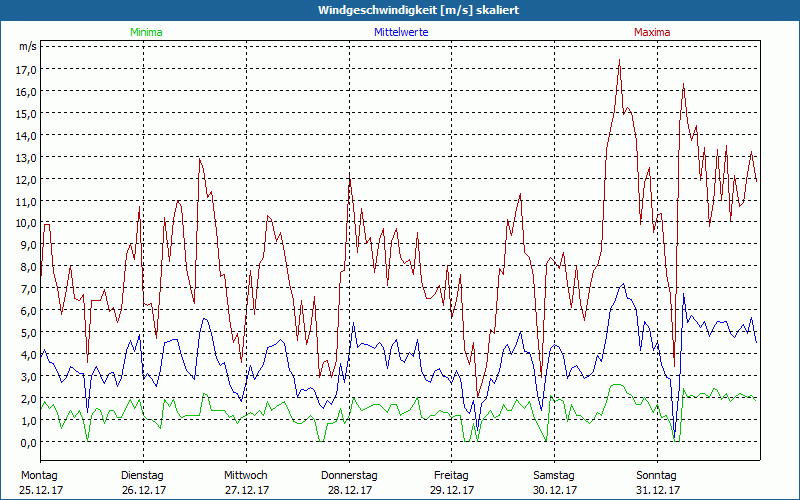Click the 7,0 axis value
Viewport: 800px width, 500px height.
[29, 289]
